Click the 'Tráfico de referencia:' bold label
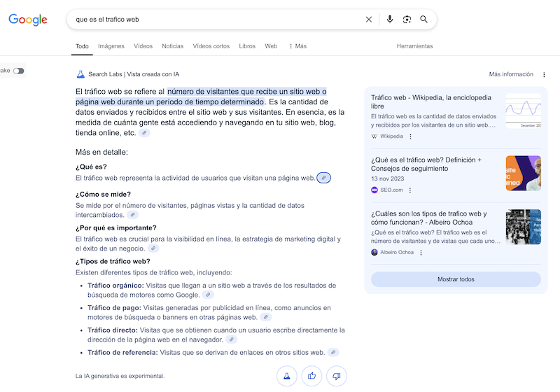560x392 pixels. (x=122, y=352)
